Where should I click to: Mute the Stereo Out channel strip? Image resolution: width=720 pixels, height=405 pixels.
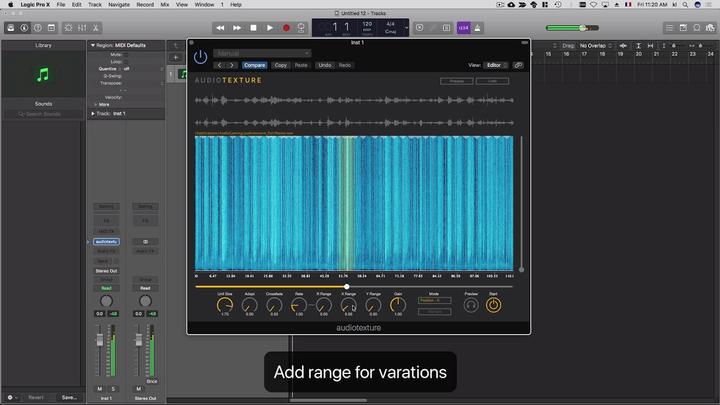click(x=139, y=389)
